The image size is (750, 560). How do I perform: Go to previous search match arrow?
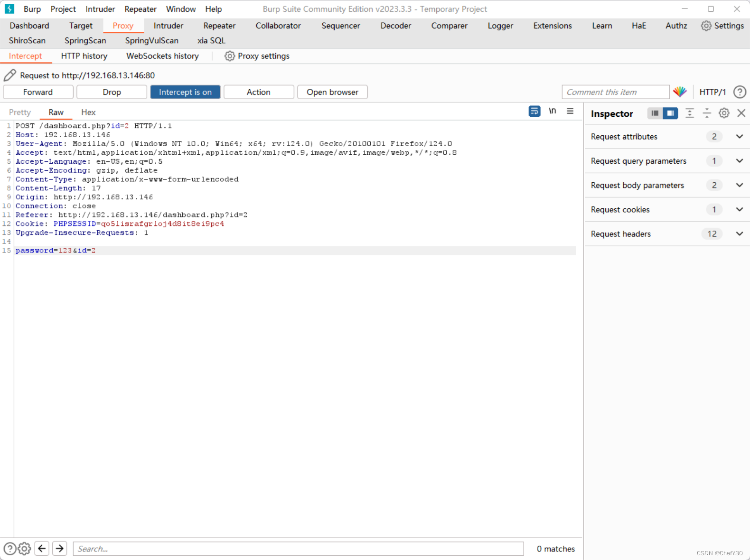pyautogui.click(x=42, y=549)
